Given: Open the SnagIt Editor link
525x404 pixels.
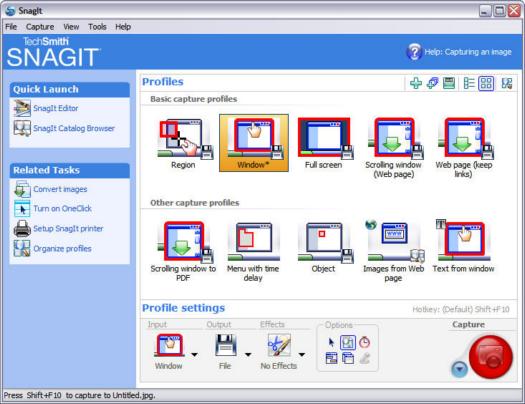Looking at the screenshot, I should 56,108.
